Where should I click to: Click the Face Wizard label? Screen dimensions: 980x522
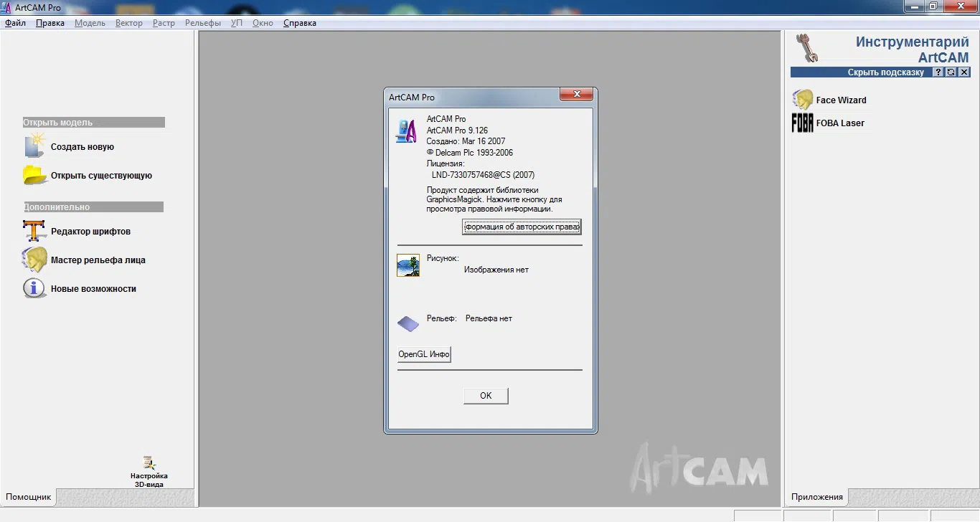click(841, 100)
